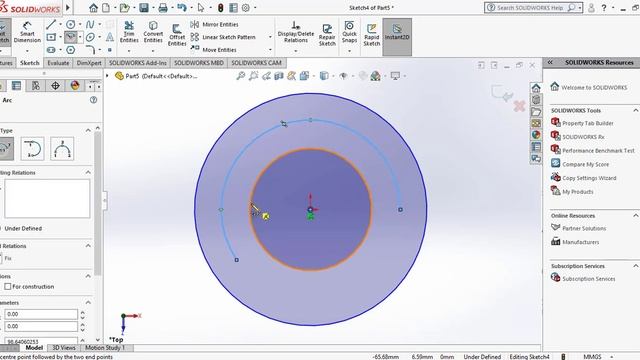Select the Smart Dimension tool
The width and height of the screenshot is (640, 360).
pos(27,32)
